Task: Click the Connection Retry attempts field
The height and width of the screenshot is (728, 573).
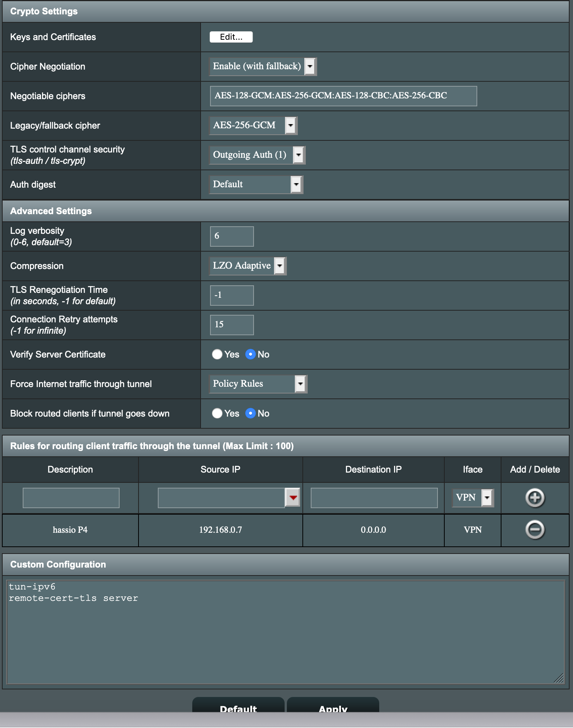Action: click(x=232, y=325)
